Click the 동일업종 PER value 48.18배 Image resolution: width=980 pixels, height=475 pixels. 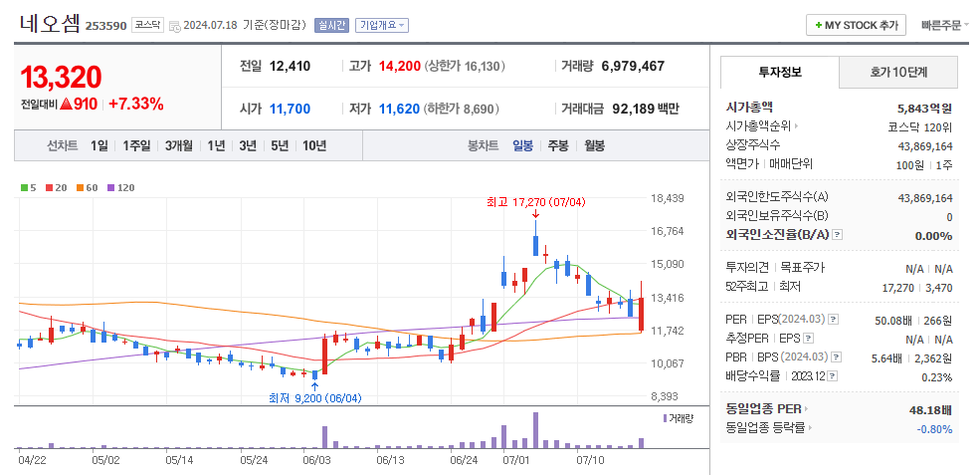pos(931,410)
